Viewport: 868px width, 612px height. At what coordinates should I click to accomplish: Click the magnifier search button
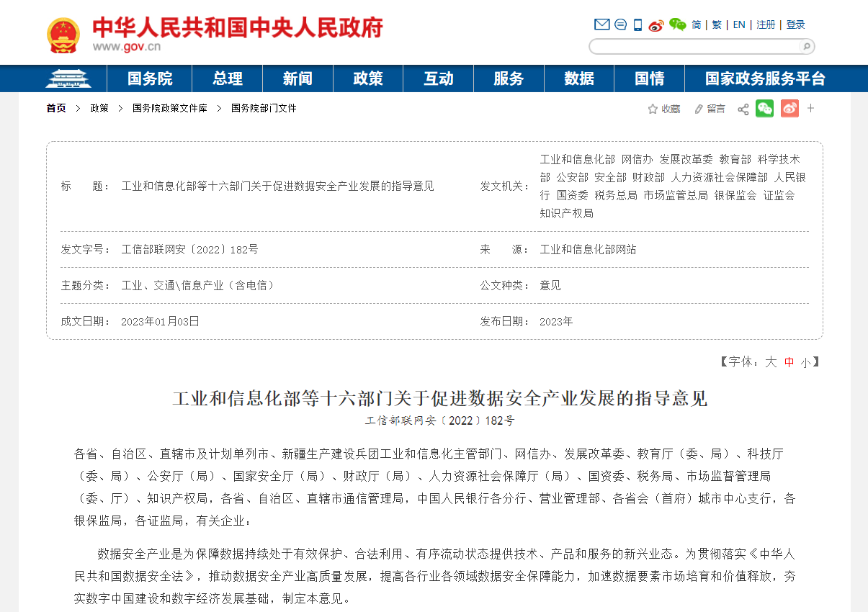click(806, 47)
